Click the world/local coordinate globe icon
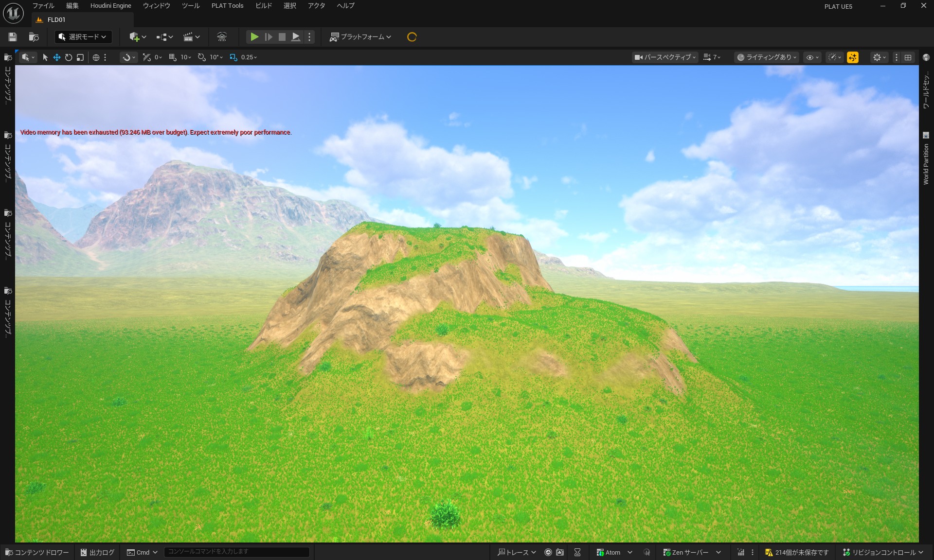This screenshot has height=560, width=934. click(x=95, y=57)
